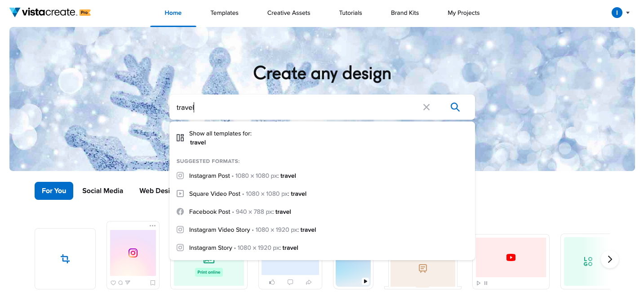Image resolution: width=644 pixels, height=293 pixels.
Task: Switch to the Social Media tab
Action: [x=102, y=191]
